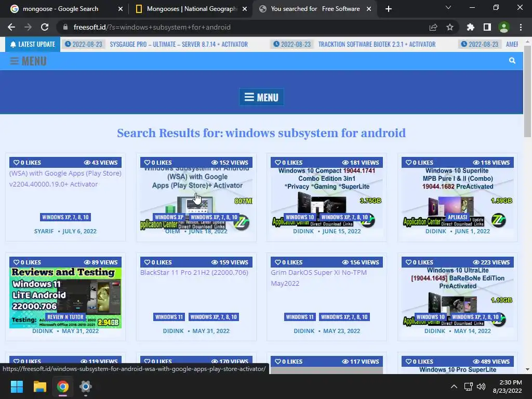The image size is (532, 399).
Task: Show hidden system tray icons
Action: 454,387
